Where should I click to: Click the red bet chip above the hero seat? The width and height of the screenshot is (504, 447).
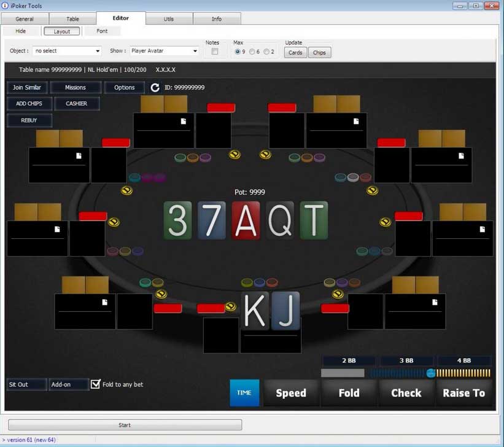(211, 306)
